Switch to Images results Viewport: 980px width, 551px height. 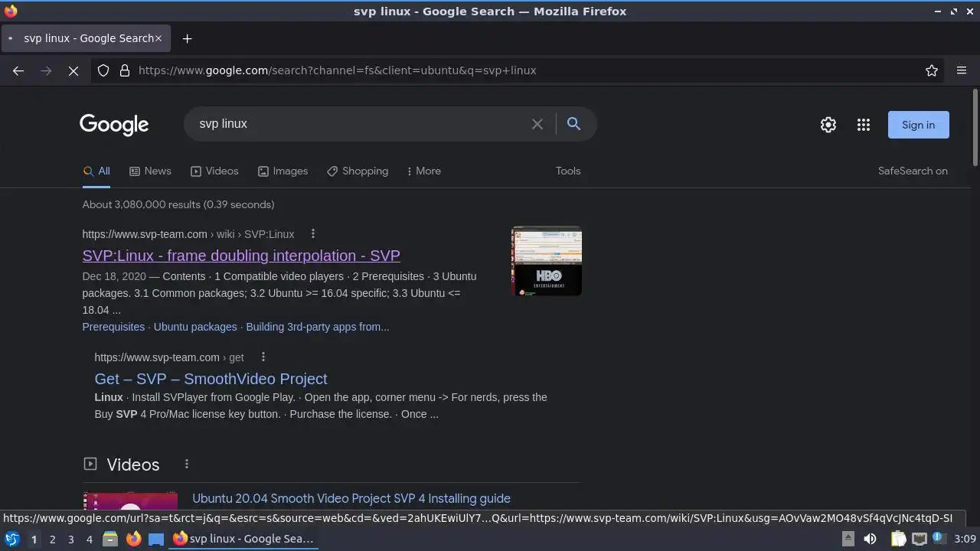pos(283,171)
